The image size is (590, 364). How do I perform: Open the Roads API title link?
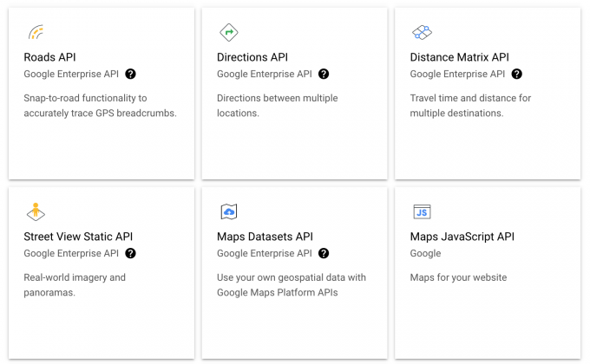point(49,57)
